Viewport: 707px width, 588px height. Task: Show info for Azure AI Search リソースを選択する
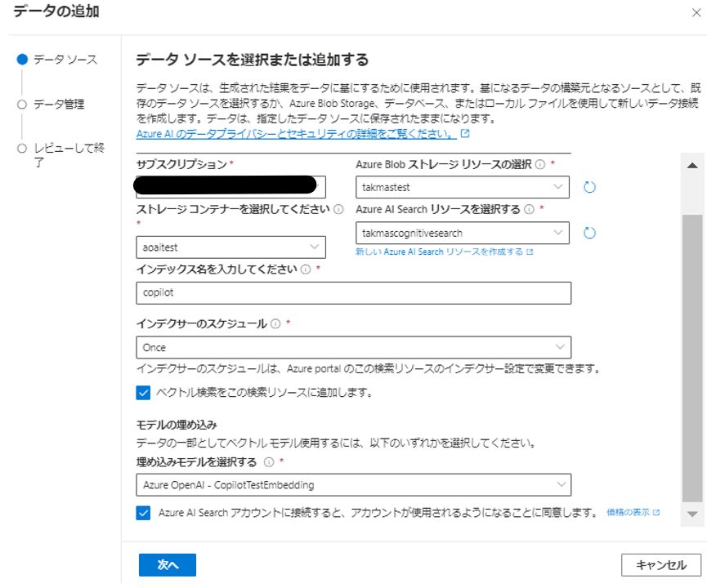pyautogui.click(x=530, y=210)
